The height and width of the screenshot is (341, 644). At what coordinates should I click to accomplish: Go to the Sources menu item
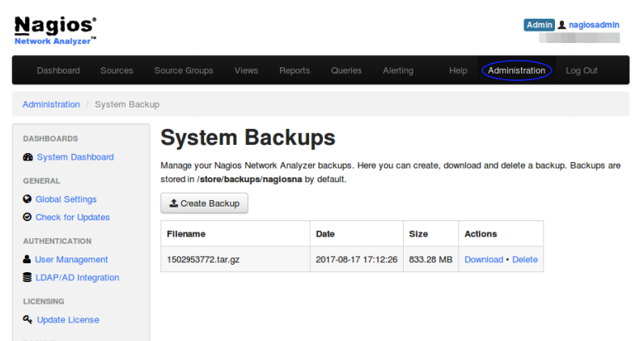click(117, 70)
